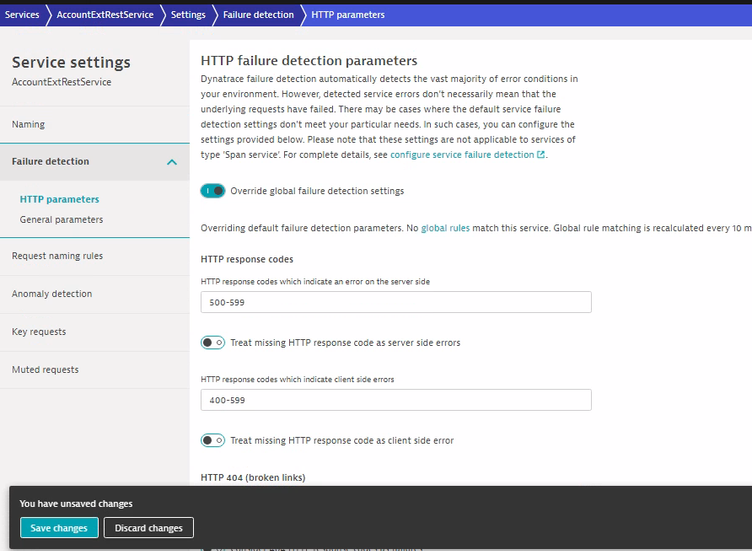This screenshot has height=551, width=752.
Task: Open Muted requests settings
Action: [x=45, y=370]
